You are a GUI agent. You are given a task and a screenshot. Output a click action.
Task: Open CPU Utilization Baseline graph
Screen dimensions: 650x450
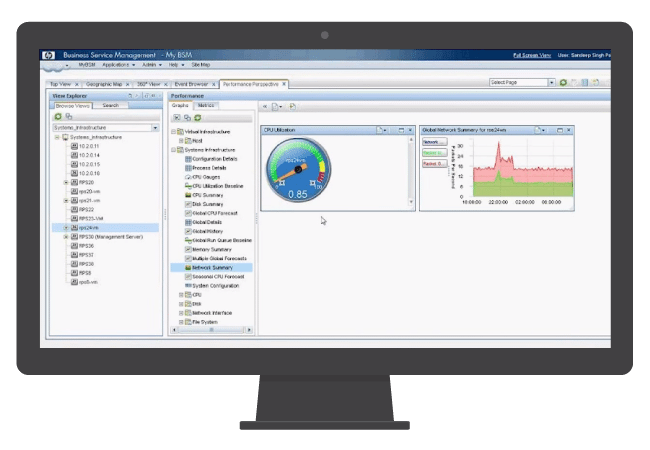tap(214, 186)
